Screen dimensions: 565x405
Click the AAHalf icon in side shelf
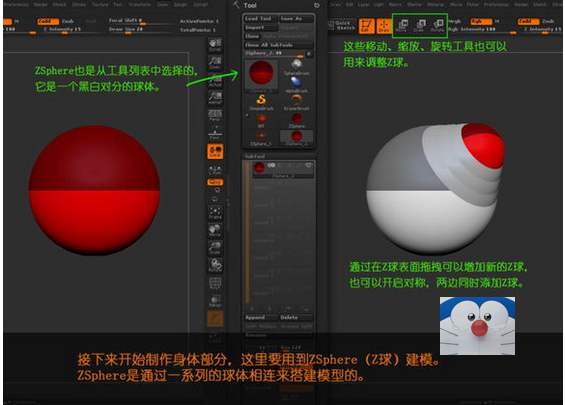click(215, 98)
